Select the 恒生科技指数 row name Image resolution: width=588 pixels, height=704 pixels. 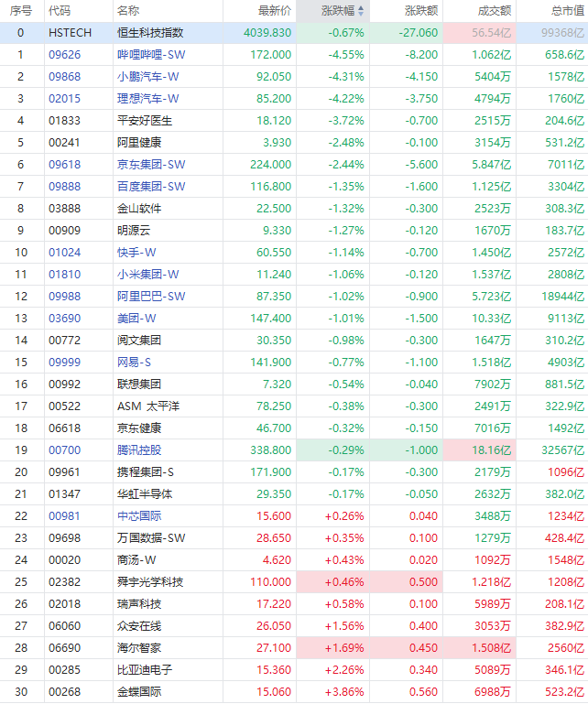click(150, 33)
